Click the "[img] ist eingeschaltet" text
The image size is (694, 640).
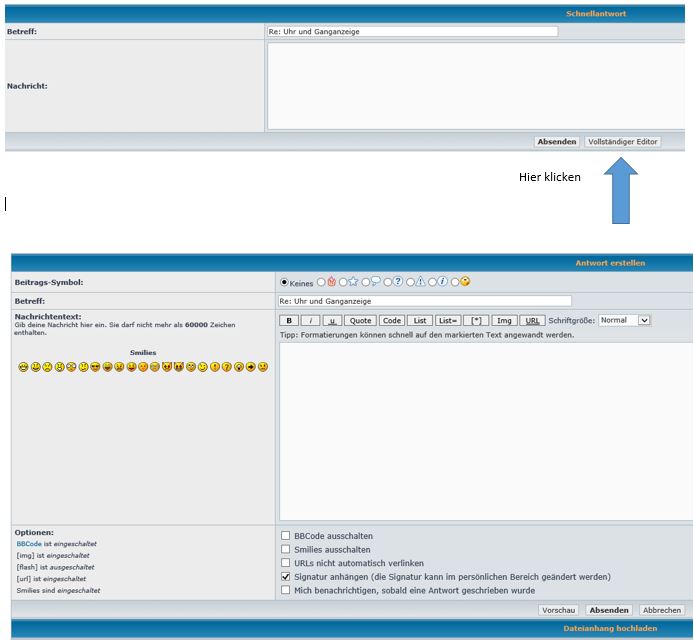(x=53, y=555)
